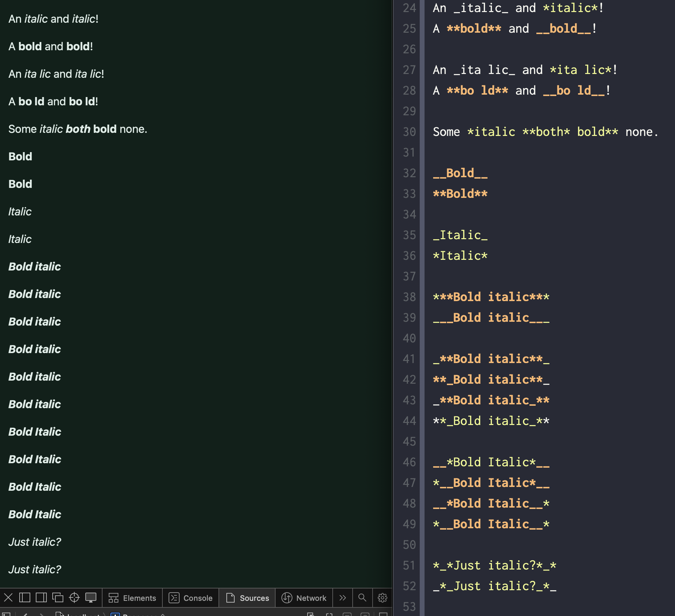
Task: Click the rendered line 'An ita lic and ita lic!'
Action: pos(56,74)
